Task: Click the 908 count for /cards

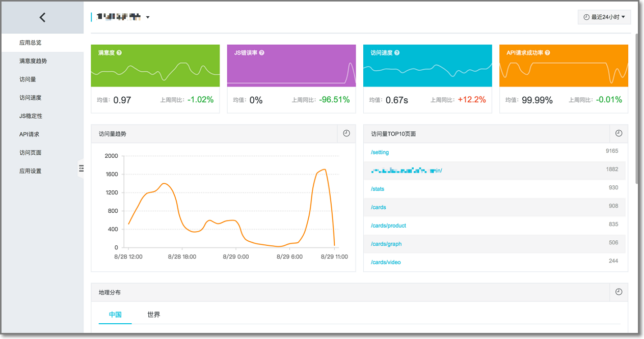Action: (x=613, y=206)
